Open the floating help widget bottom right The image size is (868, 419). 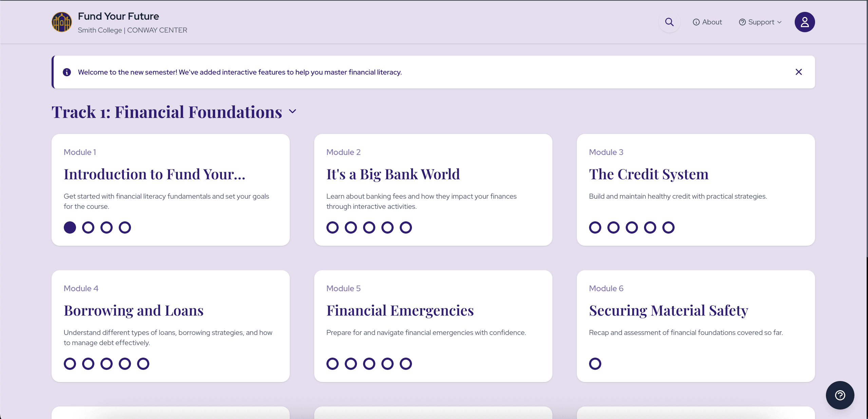[840, 395]
